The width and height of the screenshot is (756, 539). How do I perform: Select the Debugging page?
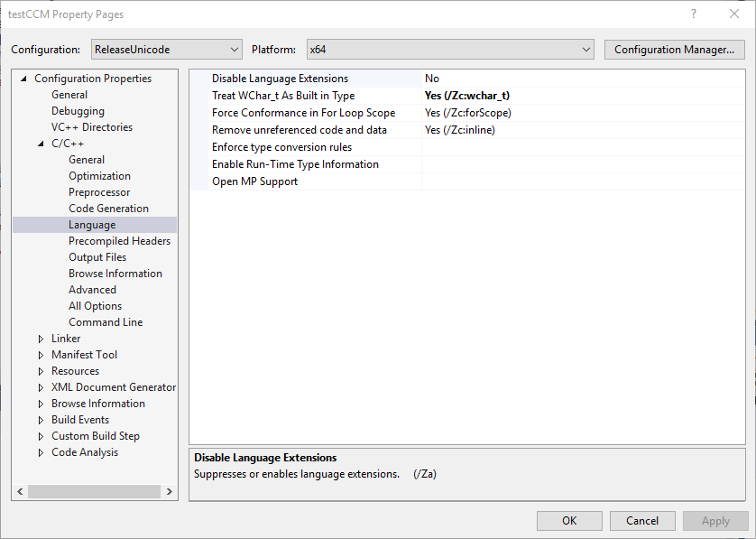pos(78,111)
